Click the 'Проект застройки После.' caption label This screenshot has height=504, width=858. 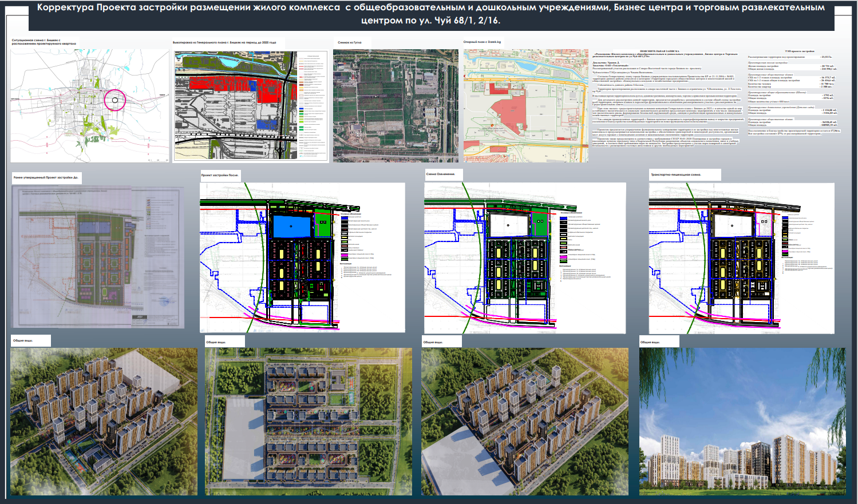click(x=220, y=174)
